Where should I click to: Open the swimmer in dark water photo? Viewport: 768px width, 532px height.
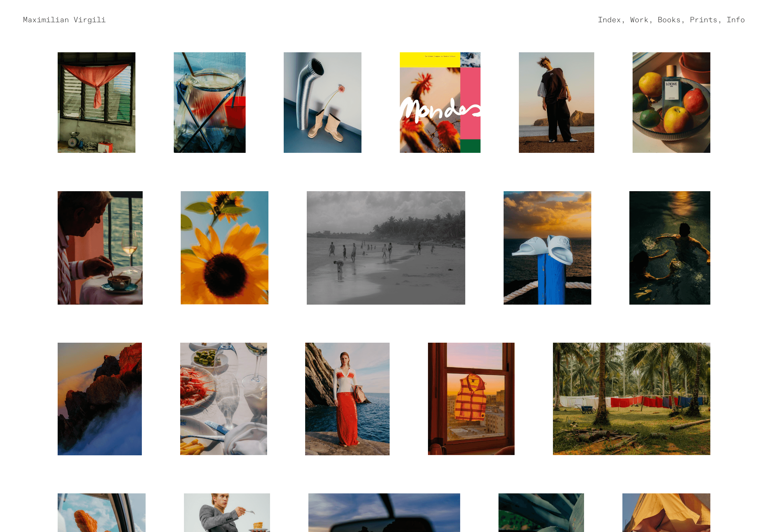(x=669, y=247)
